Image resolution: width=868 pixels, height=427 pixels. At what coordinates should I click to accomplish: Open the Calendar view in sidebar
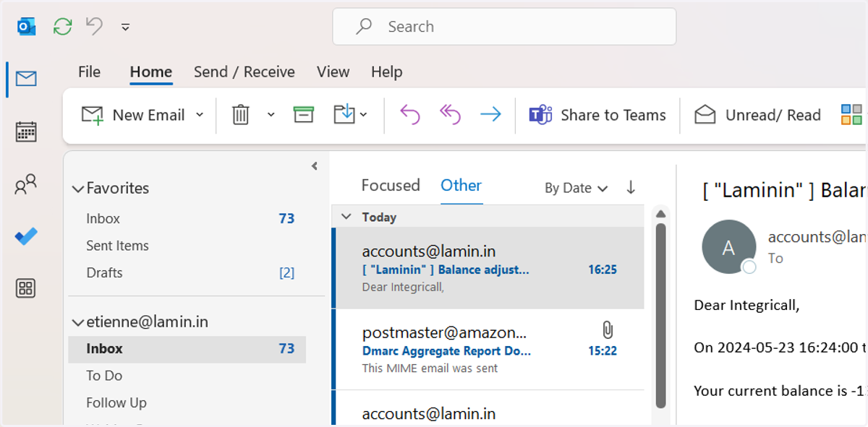point(26,131)
